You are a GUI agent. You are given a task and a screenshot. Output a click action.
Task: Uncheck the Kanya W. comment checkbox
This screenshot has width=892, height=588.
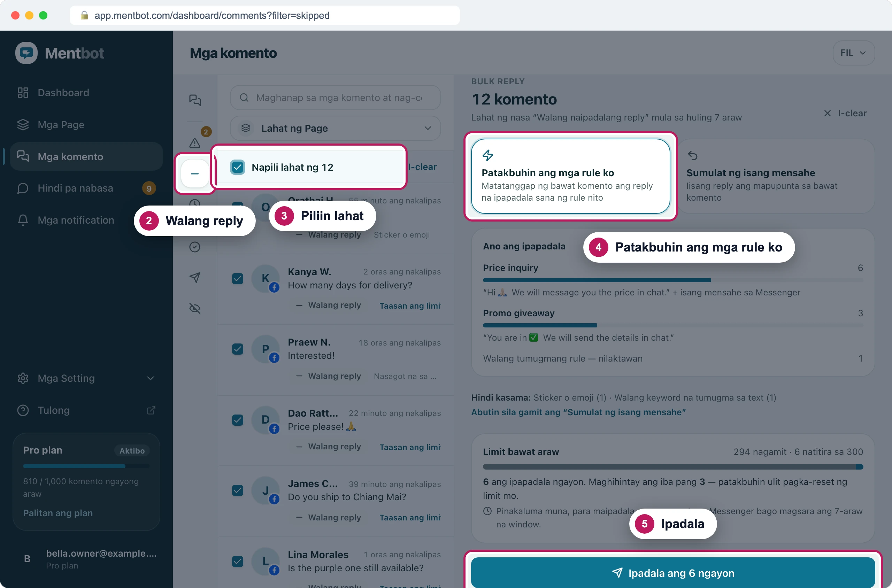pos(237,279)
